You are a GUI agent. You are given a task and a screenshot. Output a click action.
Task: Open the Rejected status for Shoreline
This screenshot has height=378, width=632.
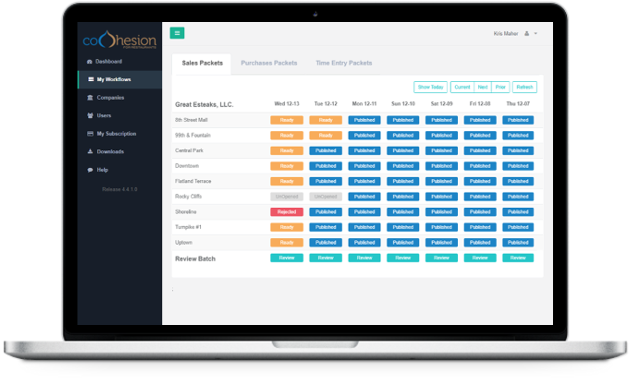pyautogui.click(x=287, y=212)
